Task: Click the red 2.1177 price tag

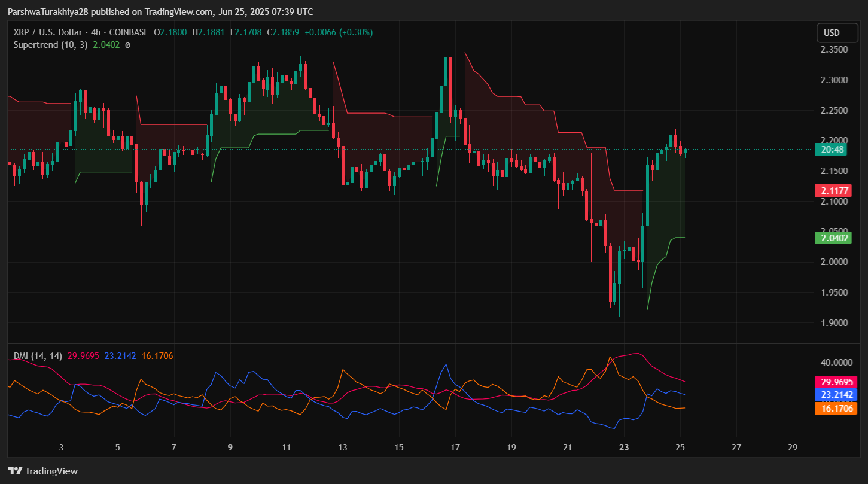Action: tap(835, 191)
